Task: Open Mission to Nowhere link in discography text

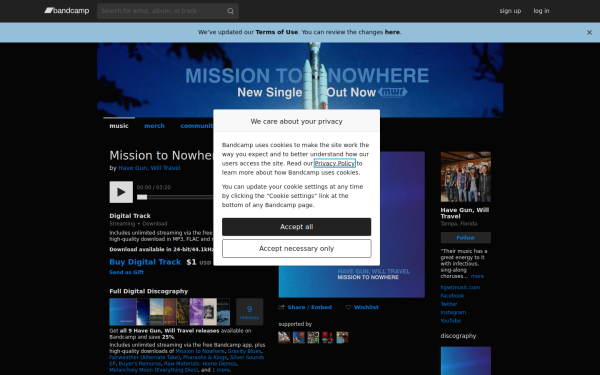Action: point(200,351)
